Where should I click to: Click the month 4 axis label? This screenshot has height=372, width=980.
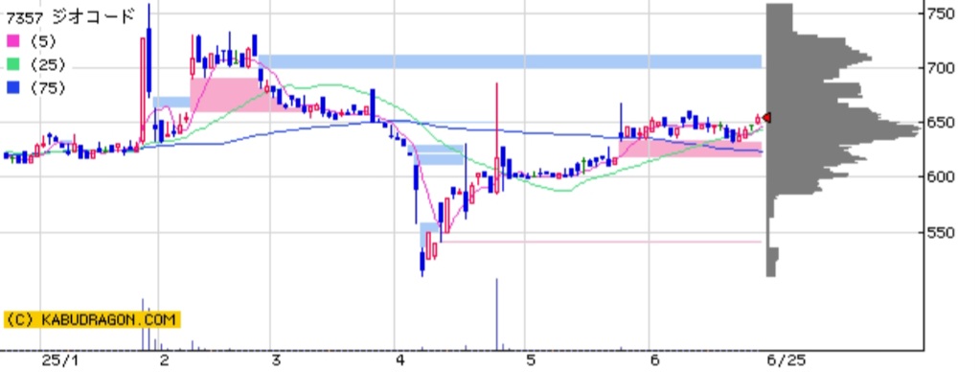click(x=400, y=360)
